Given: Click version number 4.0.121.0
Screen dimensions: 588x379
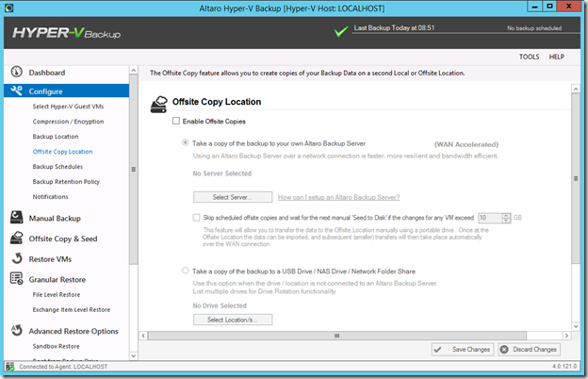Looking at the screenshot, I should pos(564,366).
